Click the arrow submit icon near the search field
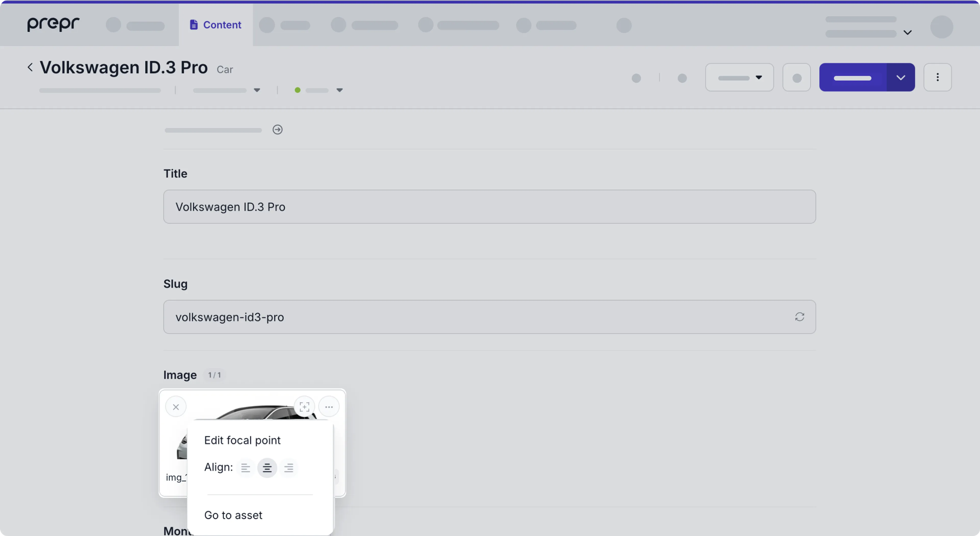The height and width of the screenshot is (536, 980). pos(278,129)
